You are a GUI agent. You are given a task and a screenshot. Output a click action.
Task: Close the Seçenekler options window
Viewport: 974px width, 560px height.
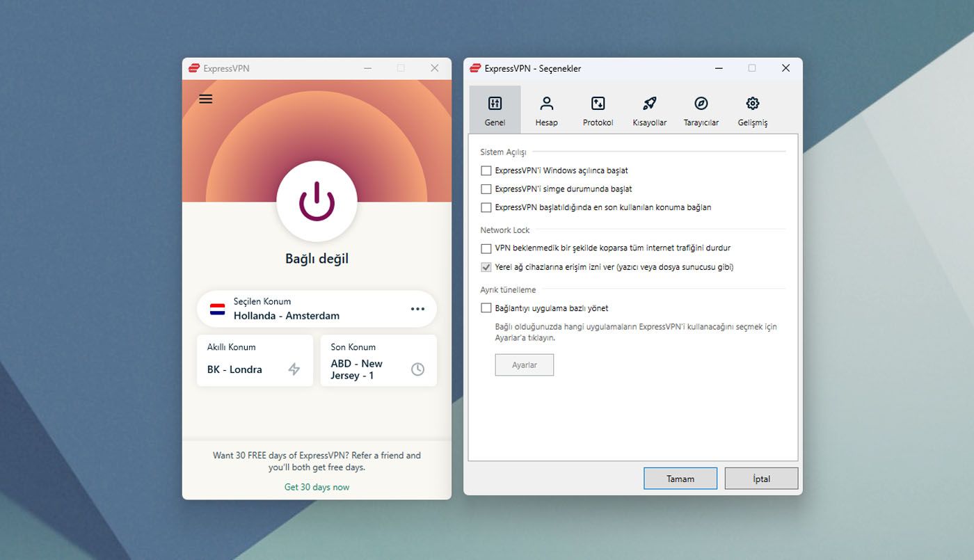(x=785, y=68)
